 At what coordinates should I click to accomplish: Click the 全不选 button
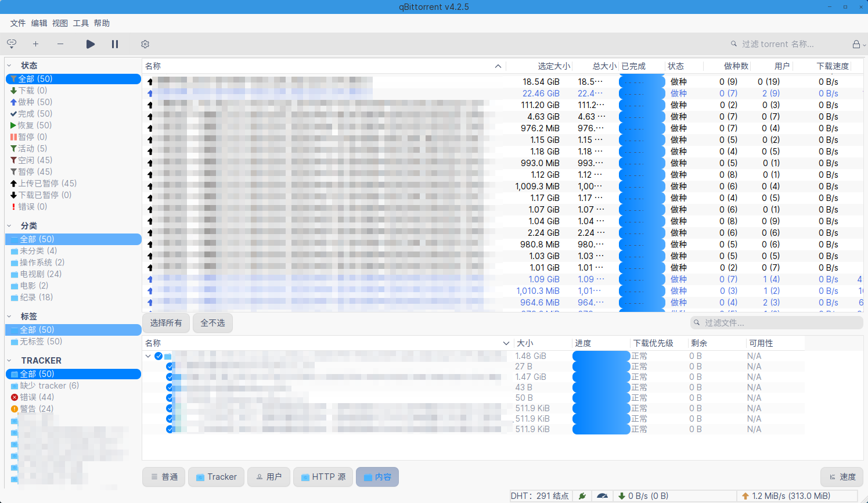(x=213, y=323)
